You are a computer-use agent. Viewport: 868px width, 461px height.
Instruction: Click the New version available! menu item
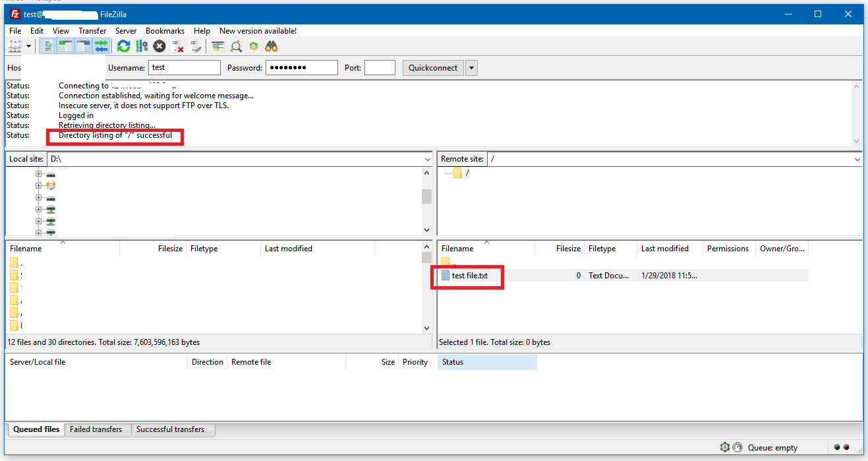pyautogui.click(x=258, y=31)
